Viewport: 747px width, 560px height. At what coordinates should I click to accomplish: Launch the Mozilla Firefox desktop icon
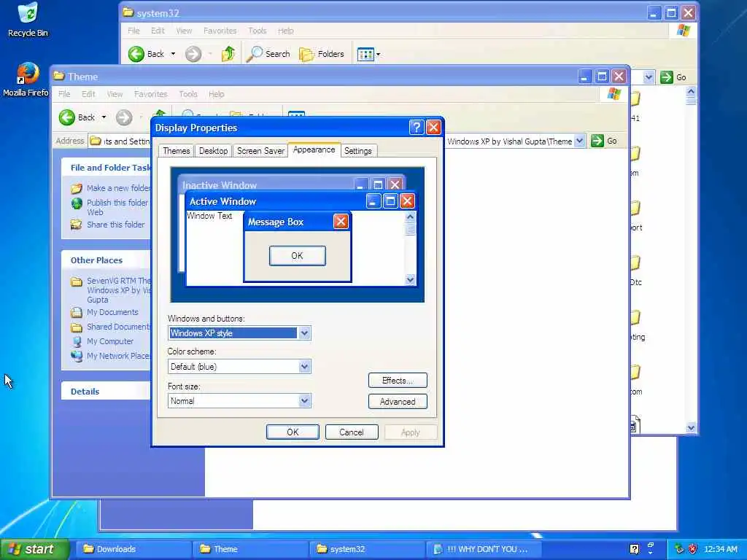(x=27, y=79)
